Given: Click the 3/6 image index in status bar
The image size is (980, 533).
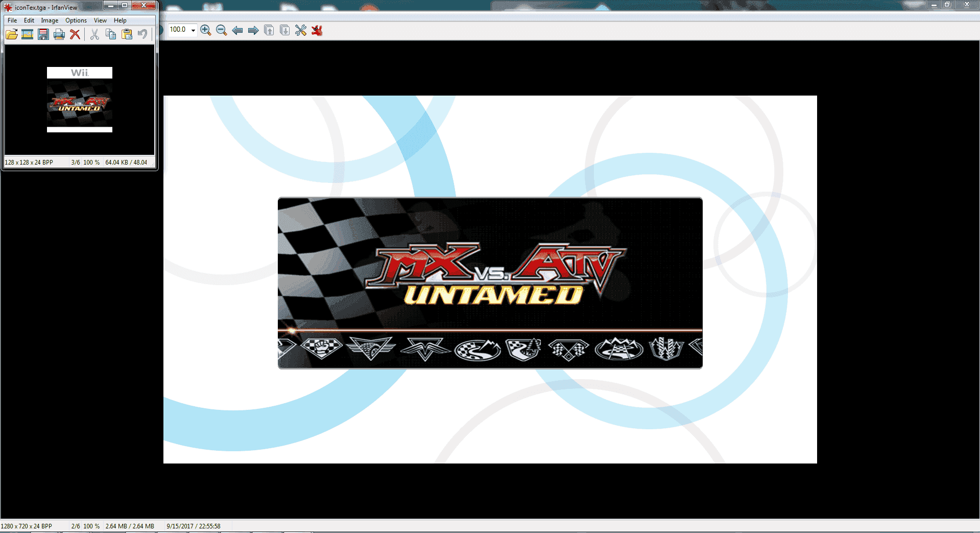Looking at the screenshot, I should [76, 163].
